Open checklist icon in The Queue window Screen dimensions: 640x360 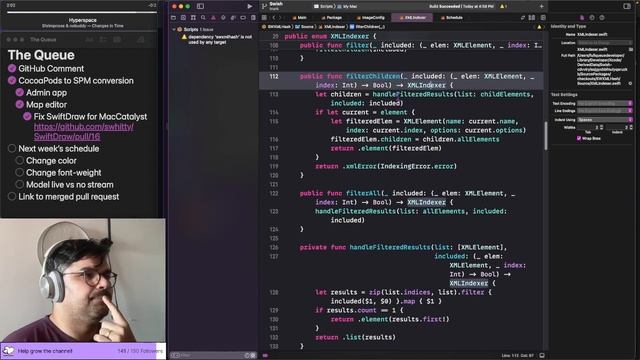(103, 40)
